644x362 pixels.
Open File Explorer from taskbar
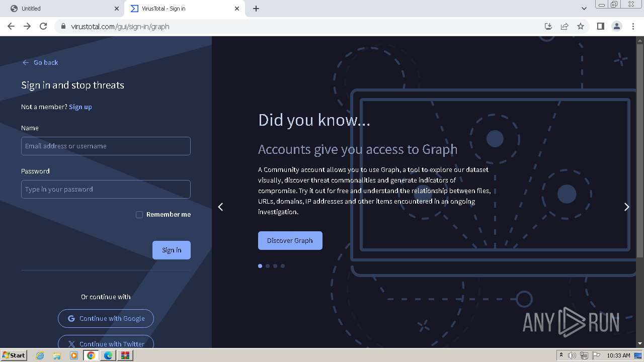click(57, 355)
